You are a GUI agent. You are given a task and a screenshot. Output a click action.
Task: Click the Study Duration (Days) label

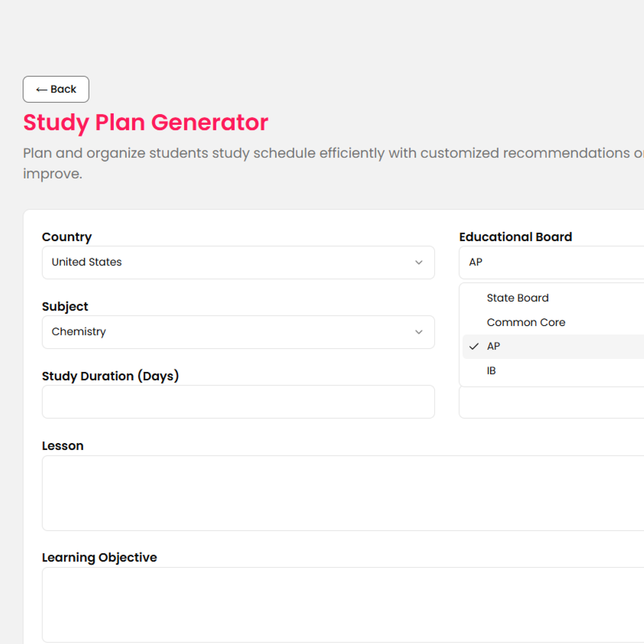pos(110,376)
